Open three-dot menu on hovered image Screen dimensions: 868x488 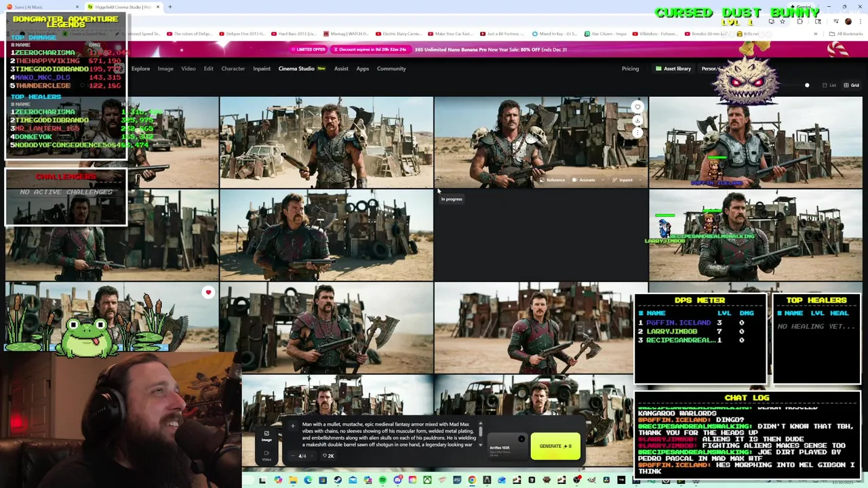(x=637, y=133)
